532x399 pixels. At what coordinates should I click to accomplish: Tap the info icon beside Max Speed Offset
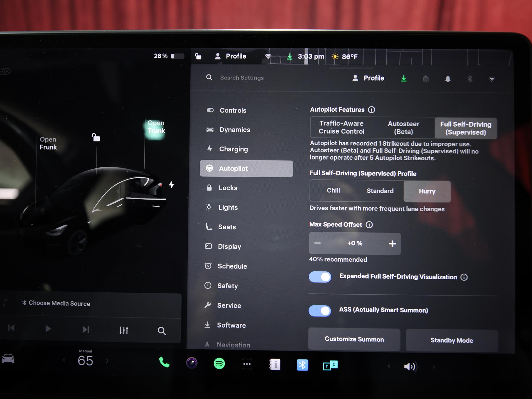[369, 225]
